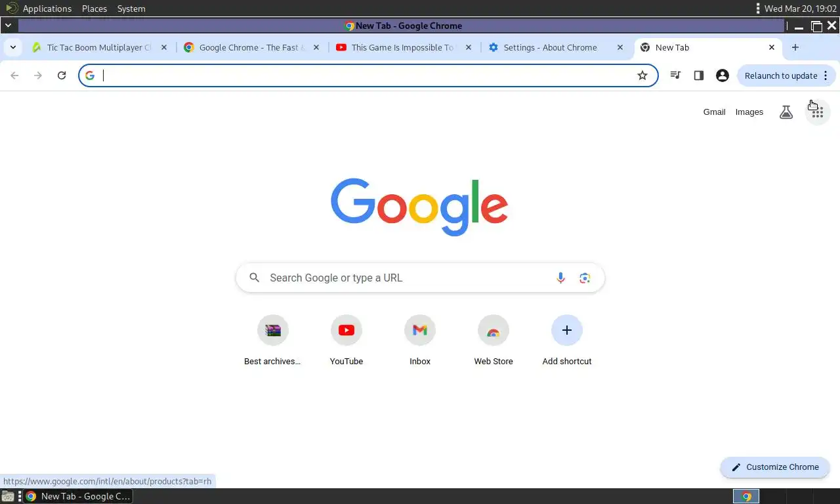Toggle the side panel icon

point(699,75)
